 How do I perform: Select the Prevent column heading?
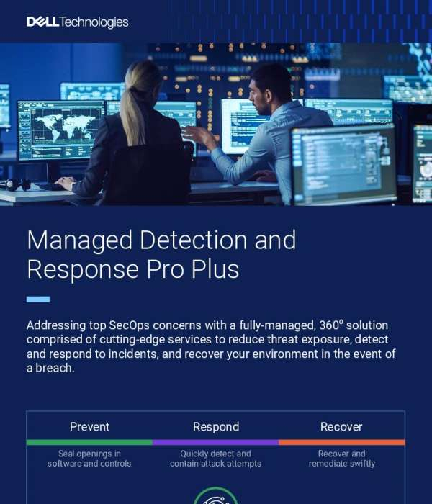[89, 427]
